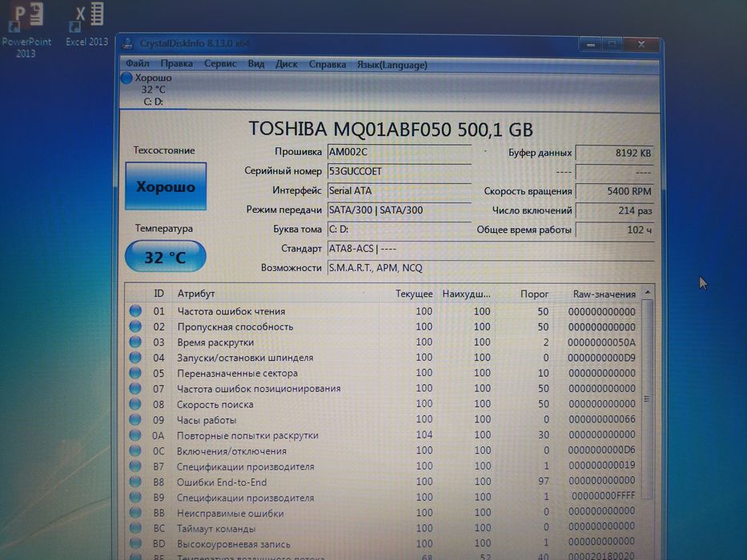Screen dimensions: 747x560
Task: Click status orb for attribute B9 row
Action: [135, 497]
